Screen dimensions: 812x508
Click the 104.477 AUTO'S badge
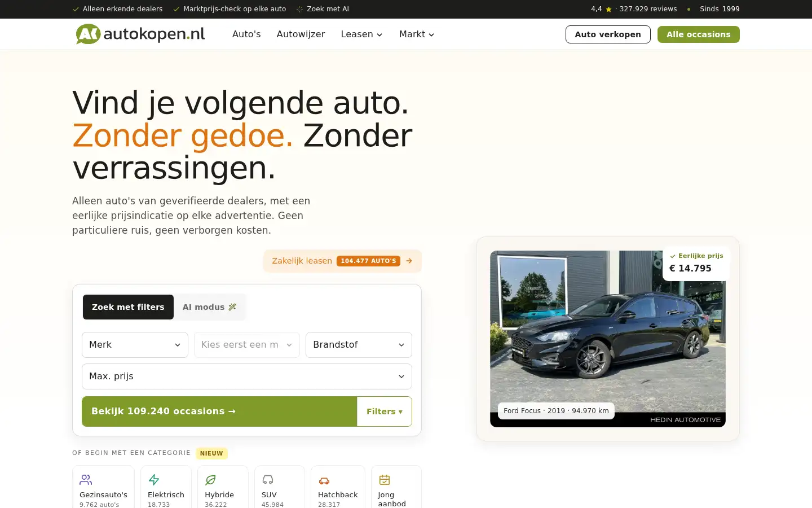[x=368, y=261]
